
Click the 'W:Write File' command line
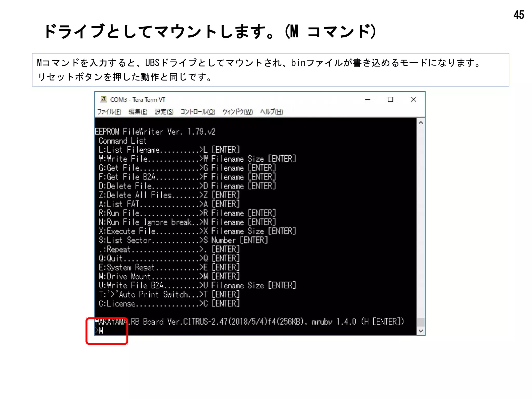tap(197, 159)
